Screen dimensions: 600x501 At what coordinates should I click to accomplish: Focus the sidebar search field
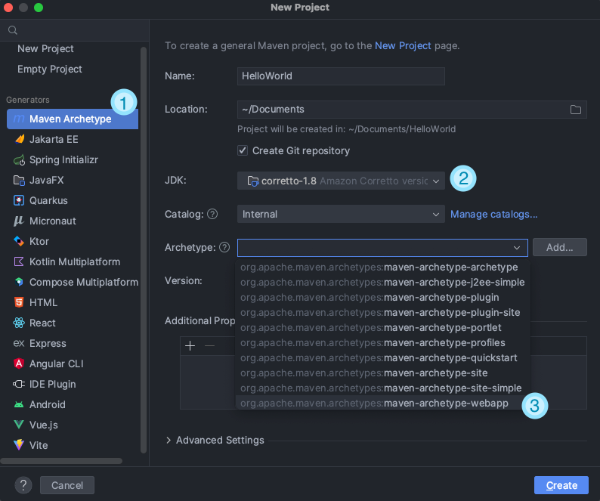coord(75,30)
